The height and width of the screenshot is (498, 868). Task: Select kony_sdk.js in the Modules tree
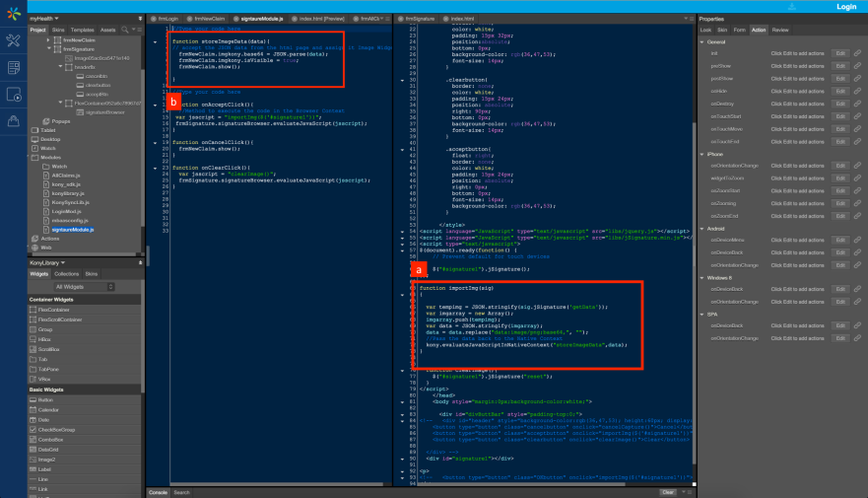65,184
